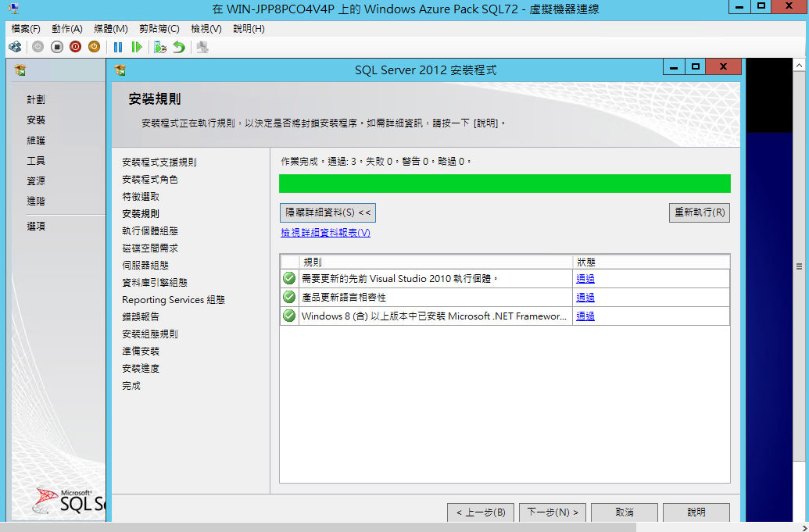Click the grayed-out enhanced session icon
The height and width of the screenshot is (532, 809).
[202, 48]
